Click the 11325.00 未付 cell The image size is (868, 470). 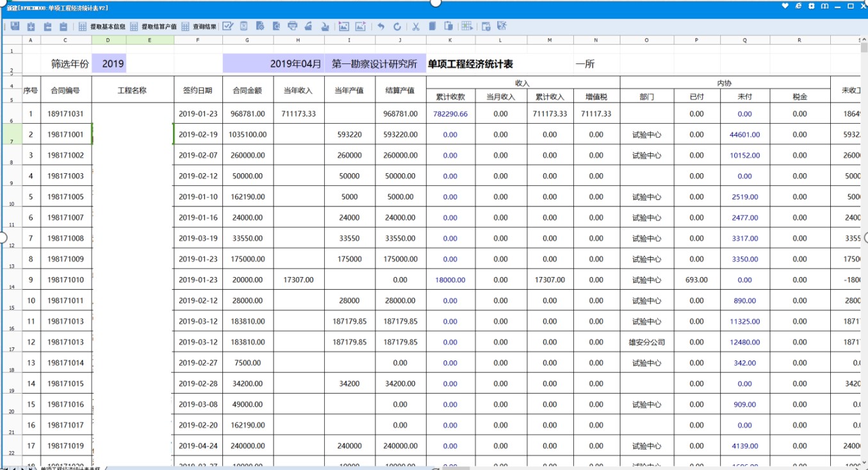click(x=744, y=322)
